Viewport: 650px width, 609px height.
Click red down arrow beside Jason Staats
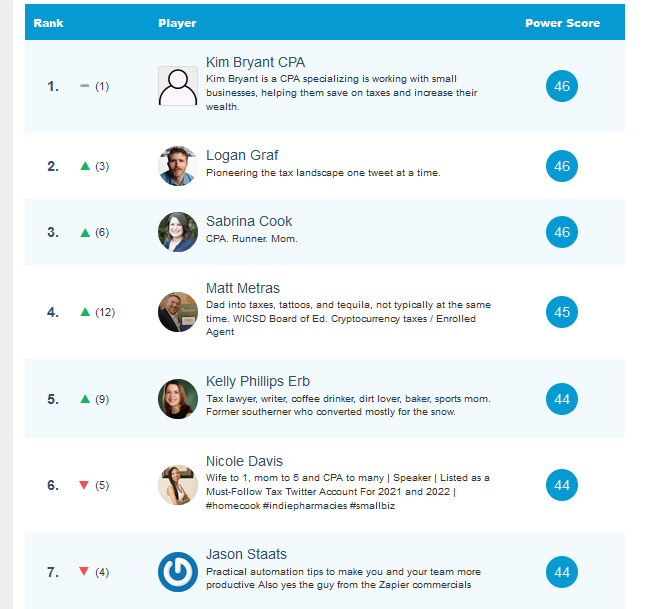(x=85, y=572)
